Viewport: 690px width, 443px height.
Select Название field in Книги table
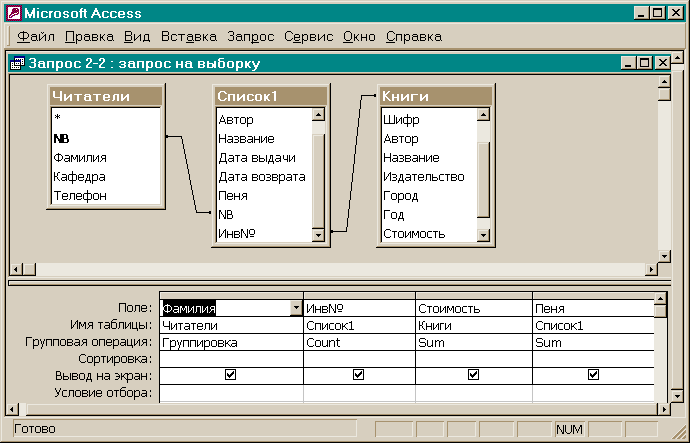(429, 157)
